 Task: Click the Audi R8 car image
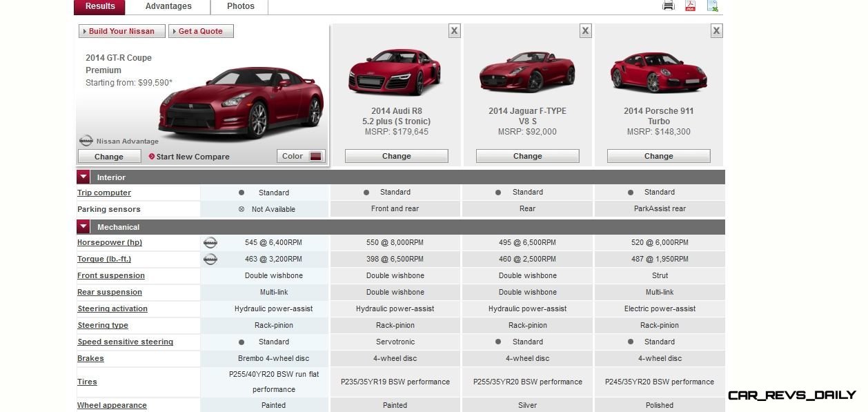[x=395, y=71]
